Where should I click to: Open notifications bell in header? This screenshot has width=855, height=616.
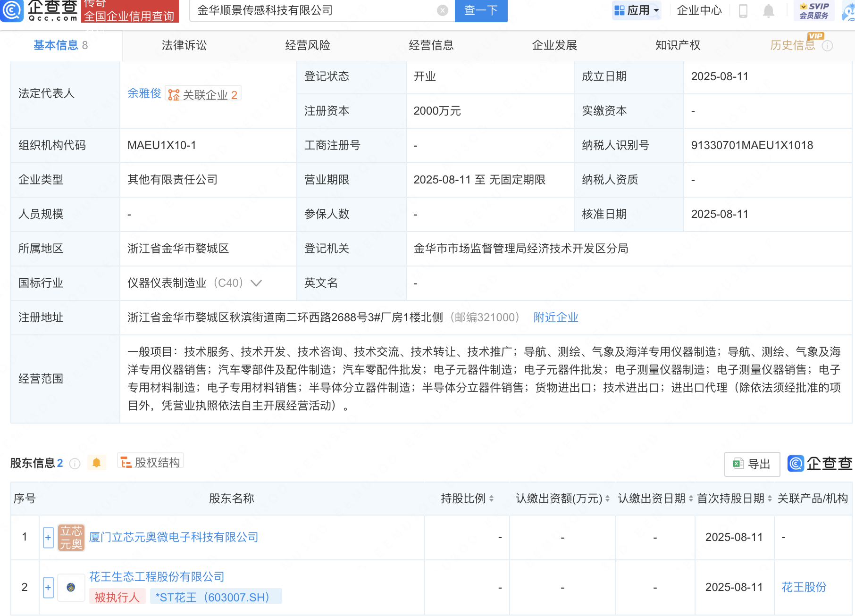click(769, 10)
